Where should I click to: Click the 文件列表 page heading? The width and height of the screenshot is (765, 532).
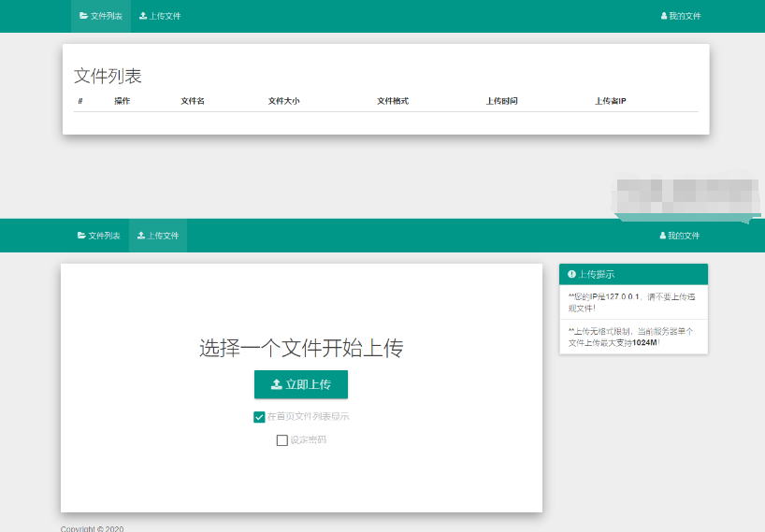coord(108,76)
